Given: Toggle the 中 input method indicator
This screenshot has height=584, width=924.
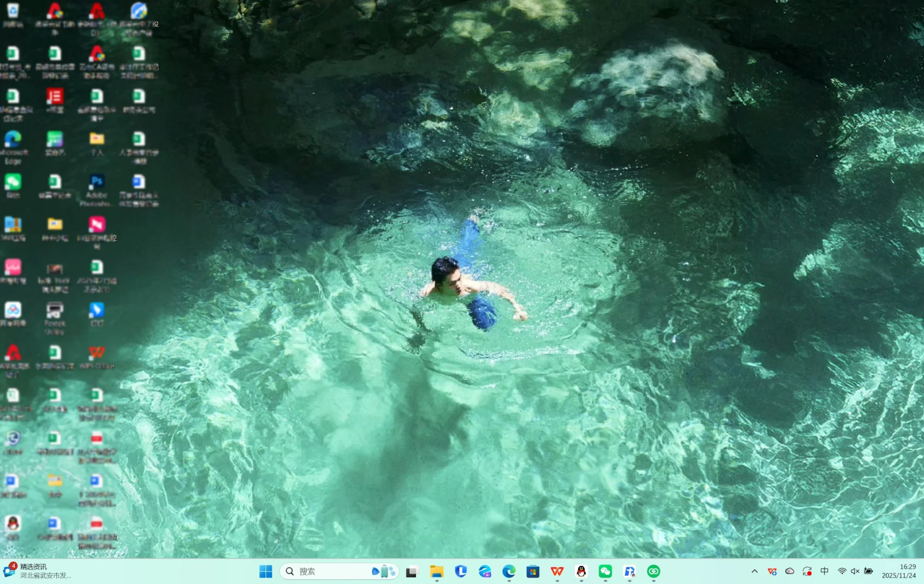Looking at the screenshot, I should [825, 572].
